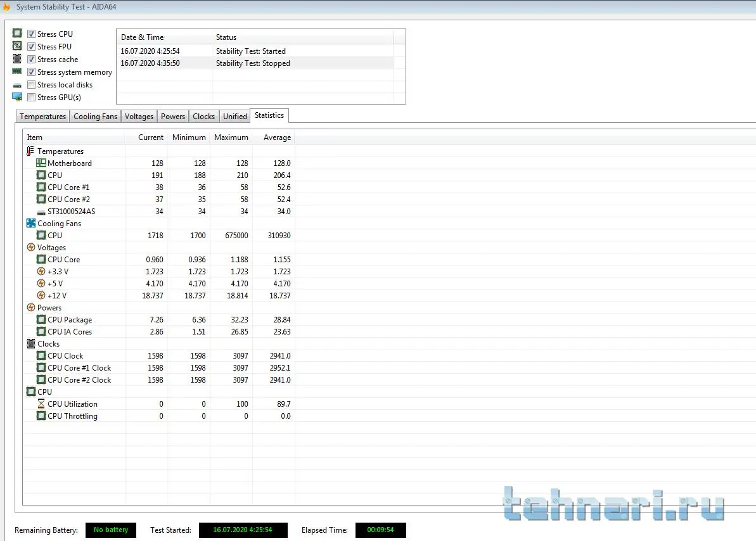Select the CPU Package power row
Screen dimensions: 756x541
(x=70, y=320)
